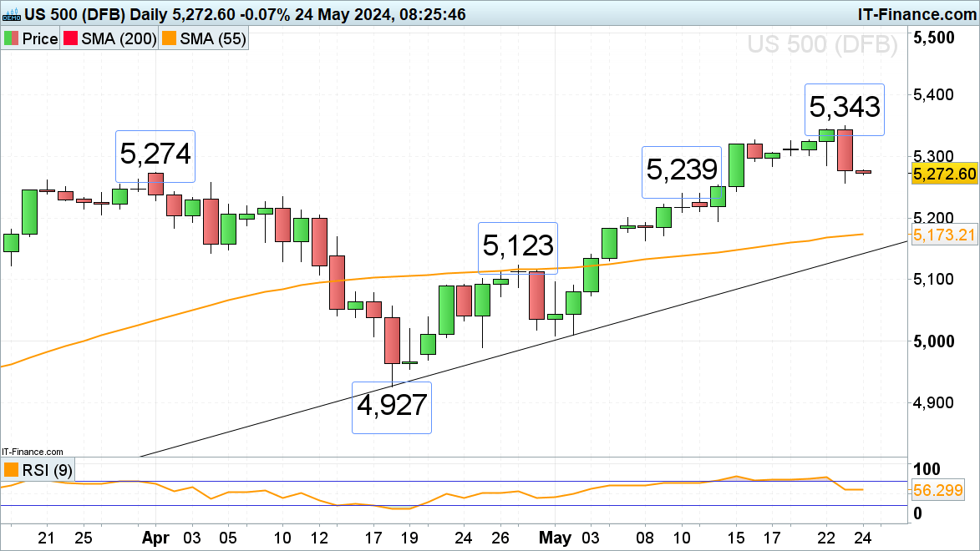Click the orange RSI (9) legend swatch
The width and height of the screenshot is (980, 551).
12,470
